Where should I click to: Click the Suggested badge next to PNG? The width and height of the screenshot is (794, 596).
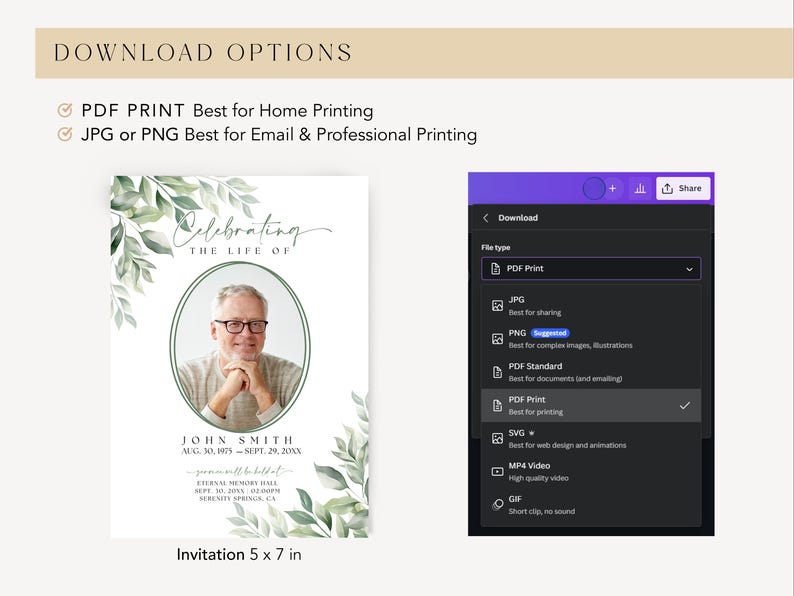click(x=550, y=333)
